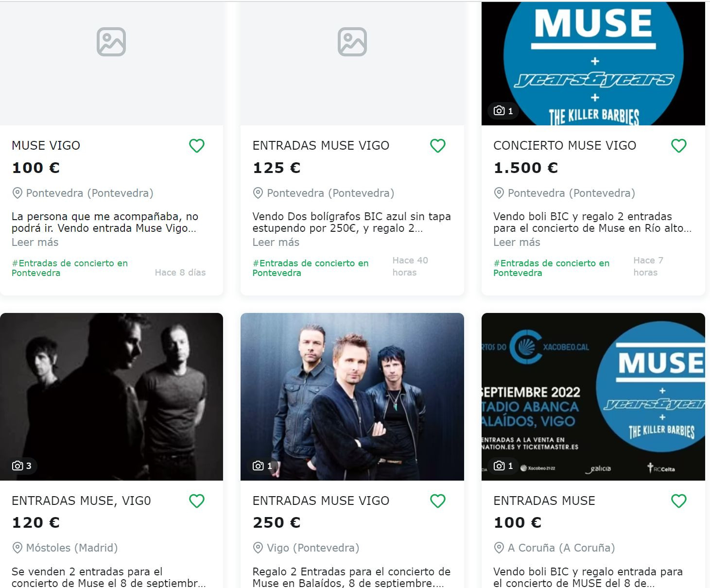Viewport: 710px width, 588px height.
Task: Favorite the MUSE VIGO 100 € listing
Action: 196,145
